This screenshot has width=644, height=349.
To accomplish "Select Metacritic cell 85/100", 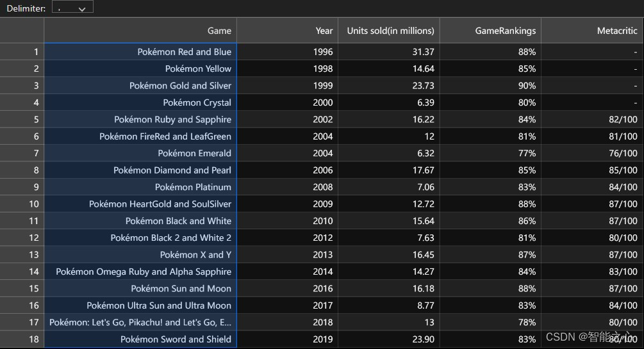I will pos(592,170).
